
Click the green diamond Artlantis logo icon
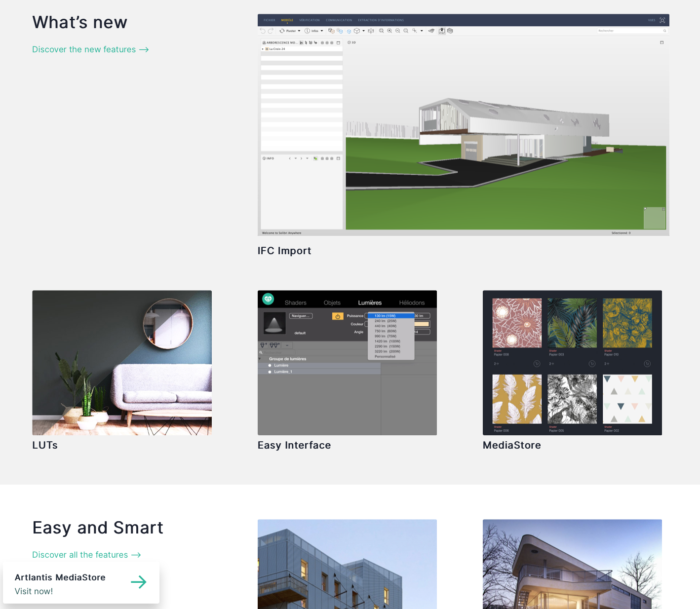pyautogui.click(x=268, y=299)
